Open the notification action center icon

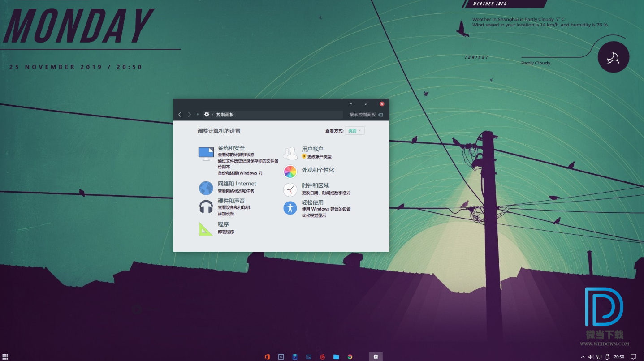[x=633, y=357]
